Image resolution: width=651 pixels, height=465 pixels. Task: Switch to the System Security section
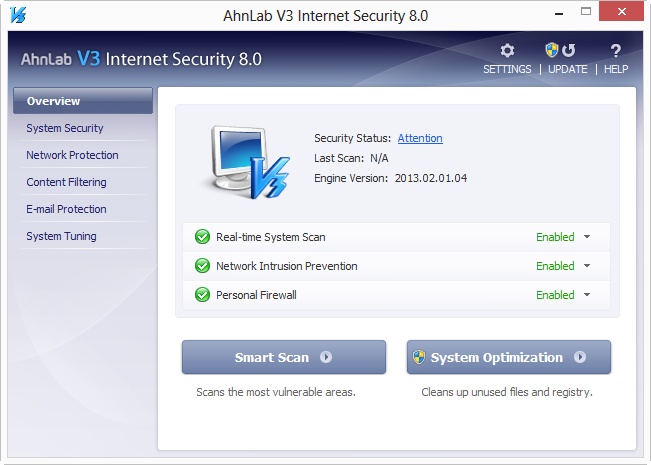(65, 128)
